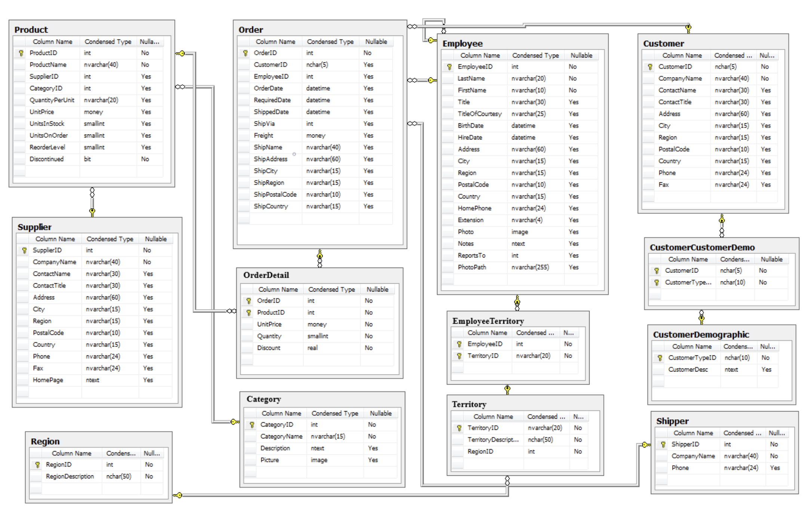Select the relationship key endpoint at Shipper table
This screenshot has height=518, width=812.
coord(646,444)
